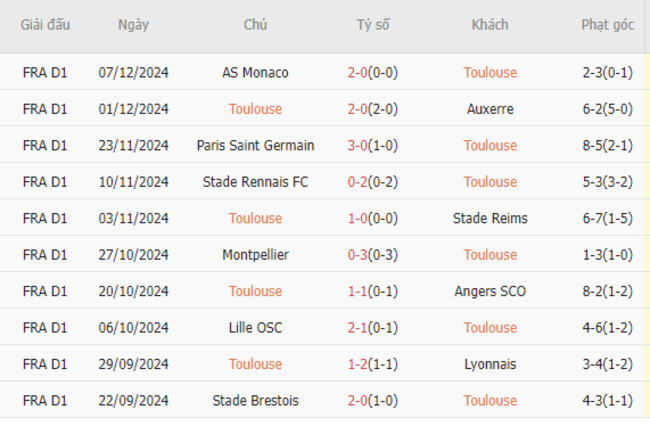Viewport: 650px width, 426px height.
Task: Click the 3-0 score on 23/11/2024
Action: (x=357, y=145)
